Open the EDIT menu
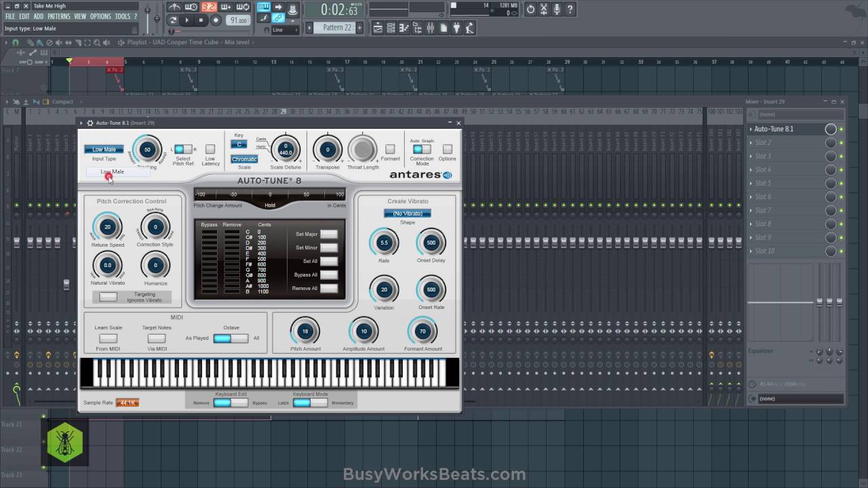Image resolution: width=868 pixels, height=488 pixels. (x=24, y=16)
